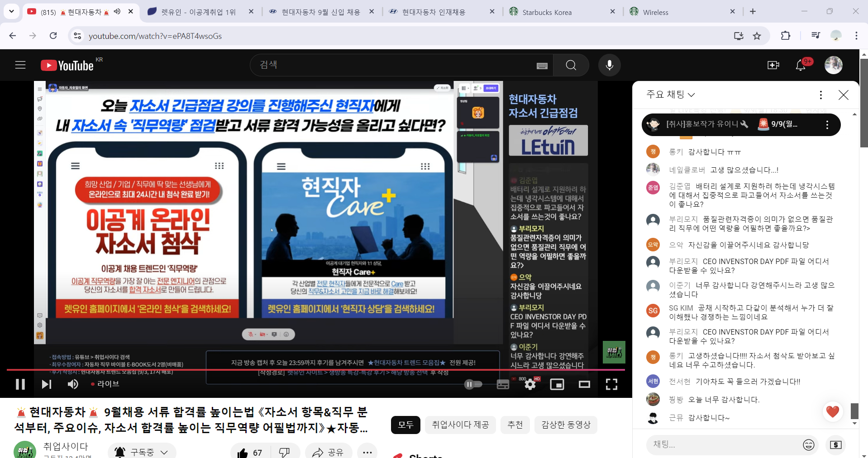868x458 pixels.
Task: Mute the video player volume
Action: coord(72,384)
